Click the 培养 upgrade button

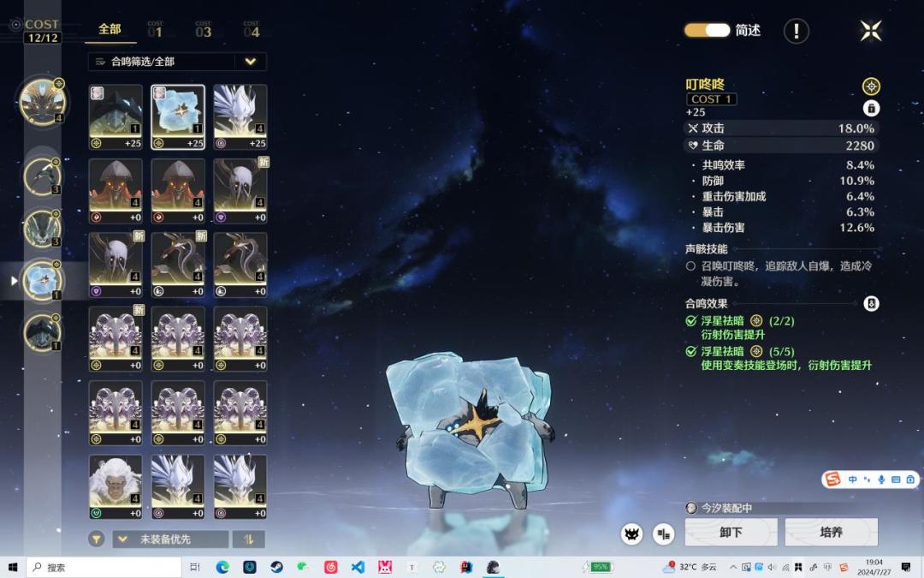831,532
